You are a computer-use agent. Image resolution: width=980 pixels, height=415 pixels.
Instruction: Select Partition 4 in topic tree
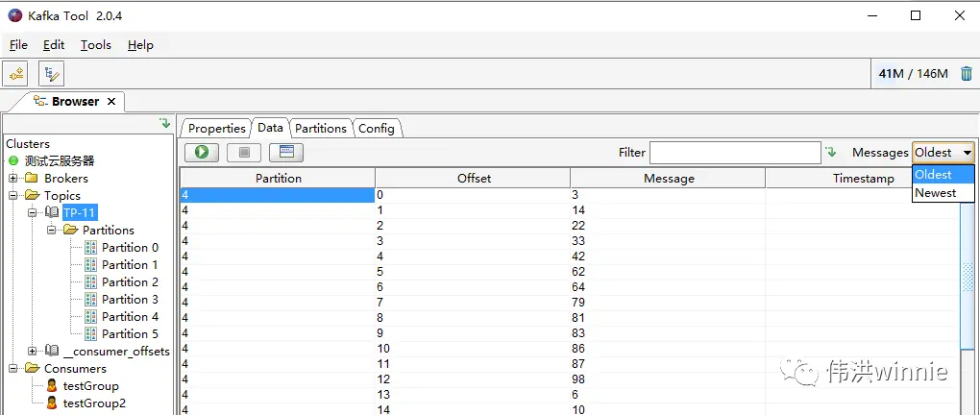coord(130,317)
